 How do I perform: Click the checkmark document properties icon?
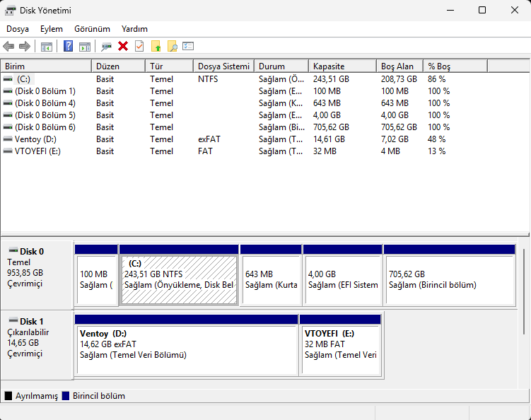pyautogui.click(x=139, y=46)
